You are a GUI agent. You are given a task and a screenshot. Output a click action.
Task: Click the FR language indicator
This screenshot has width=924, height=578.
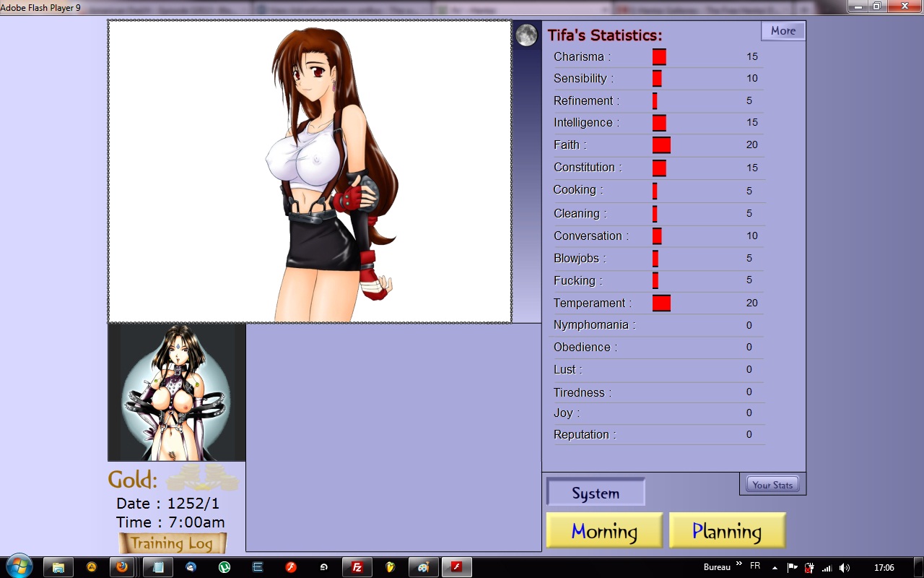click(x=755, y=566)
